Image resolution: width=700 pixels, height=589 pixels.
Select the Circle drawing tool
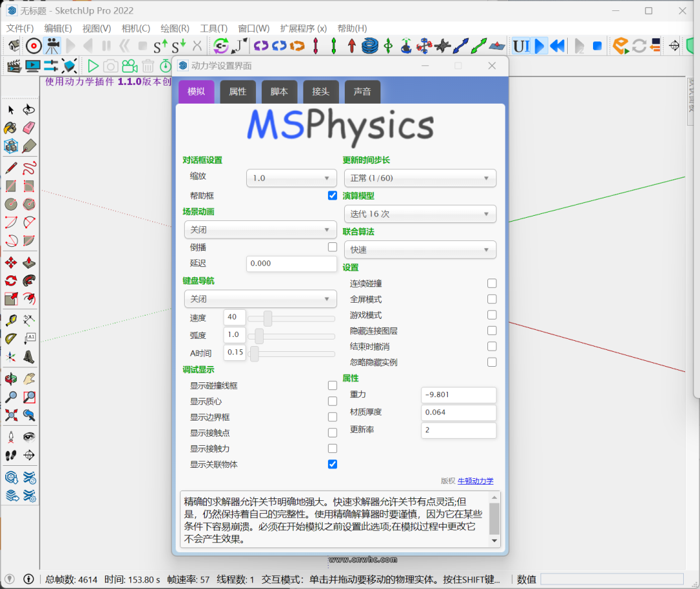pyautogui.click(x=11, y=204)
